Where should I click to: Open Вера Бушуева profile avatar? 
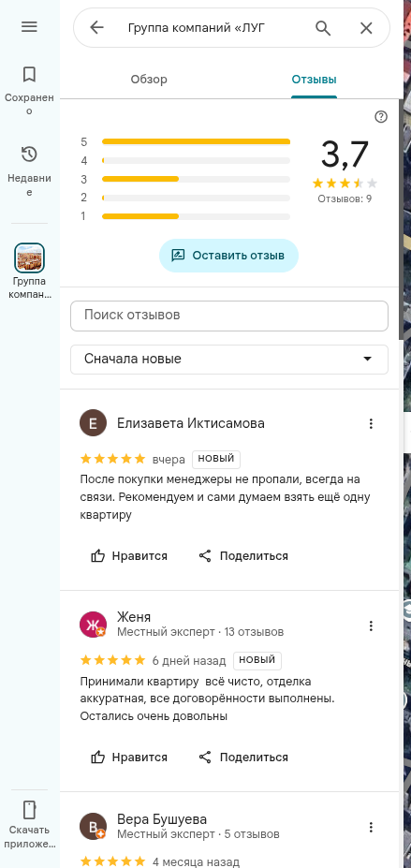click(x=93, y=827)
